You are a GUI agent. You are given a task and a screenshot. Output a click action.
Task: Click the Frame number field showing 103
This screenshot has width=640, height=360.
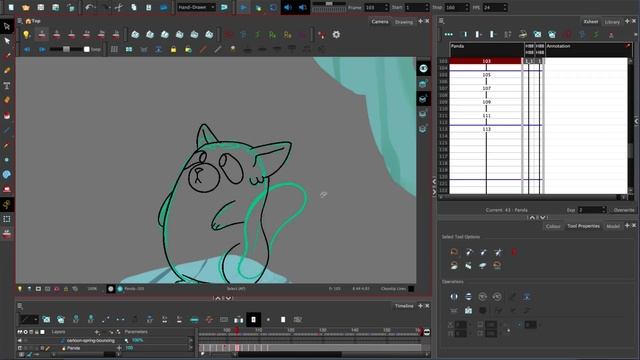(376, 7)
